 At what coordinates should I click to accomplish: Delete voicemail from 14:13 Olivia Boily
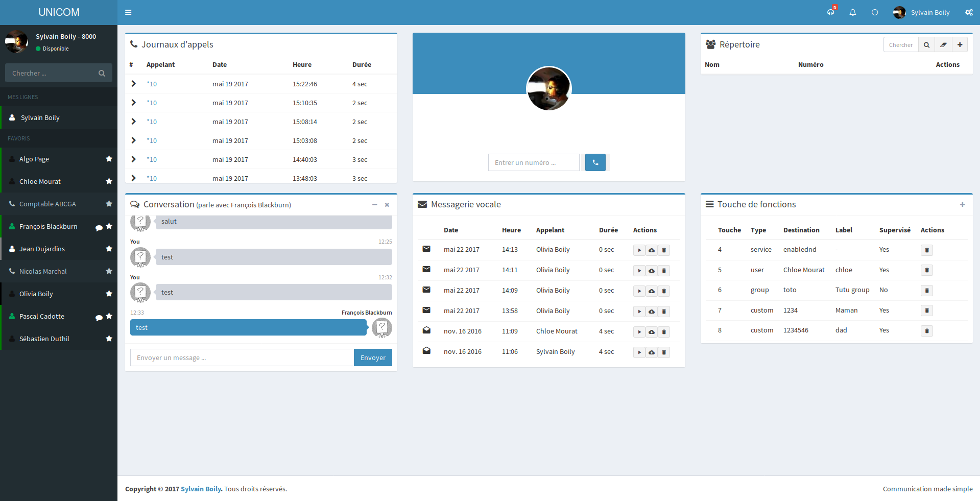tap(664, 250)
